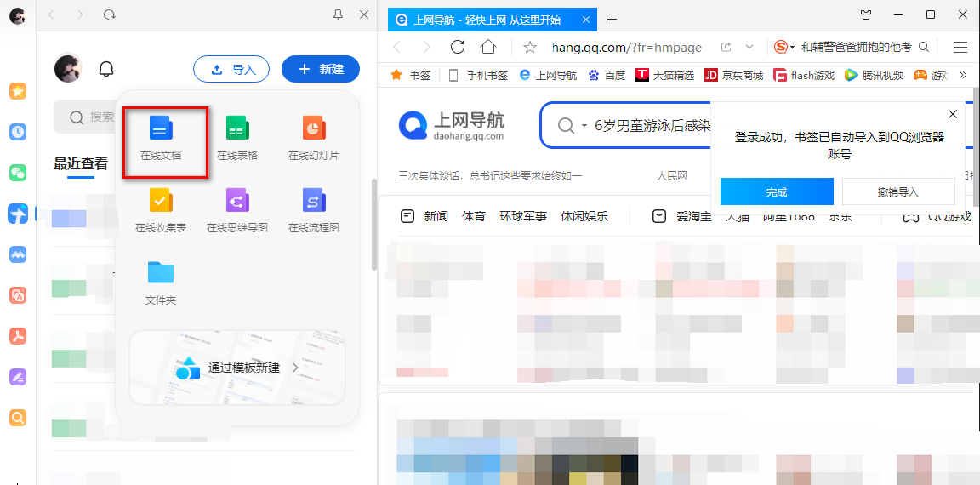The width and height of the screenshot is (980, 485).
Task: Click 撤销导入 in the login popup
Action: [898, 192]
